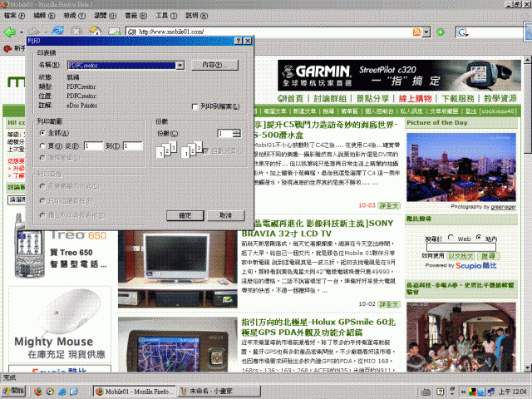
Task: Open the 檢視 (V) menu
Action: pos(75,16)
